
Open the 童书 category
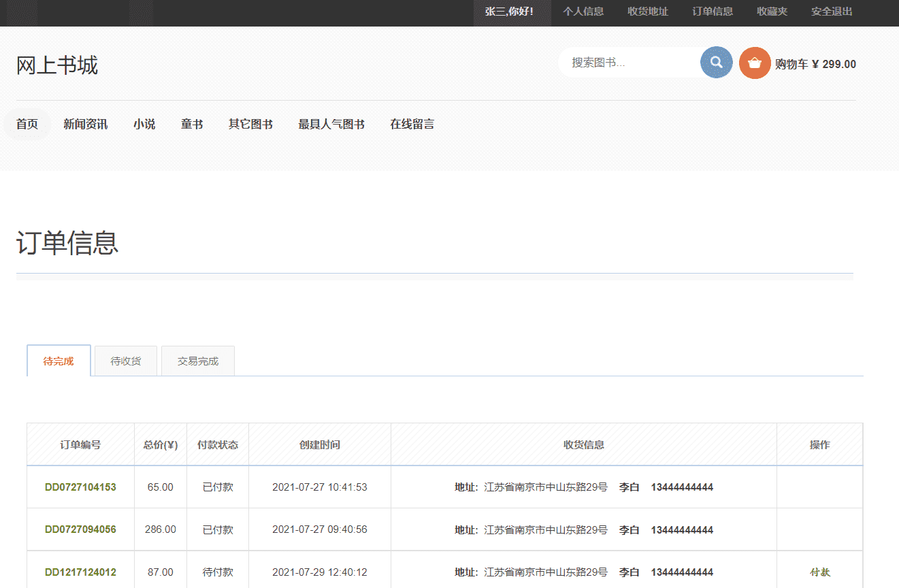tap(192, 124)
